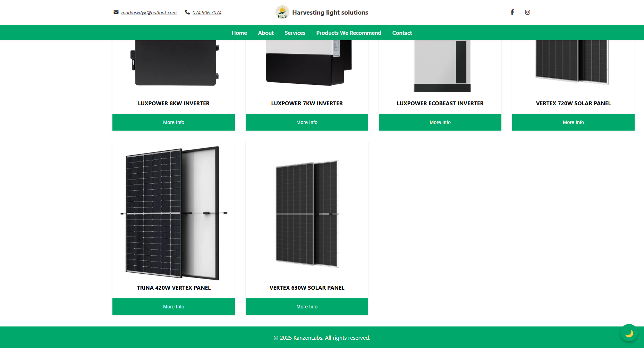The image size is (644, 348).
Task: Go to the Home menu item
Action: point(239,33)
